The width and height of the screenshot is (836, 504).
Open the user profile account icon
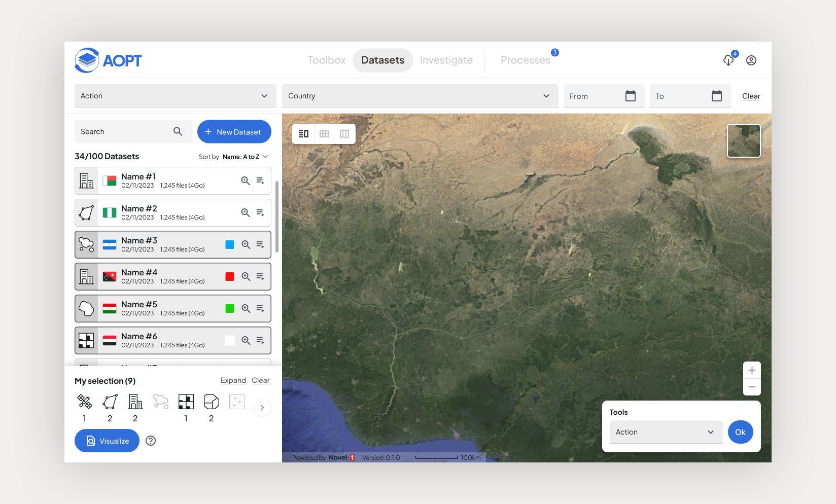point(751,60)
